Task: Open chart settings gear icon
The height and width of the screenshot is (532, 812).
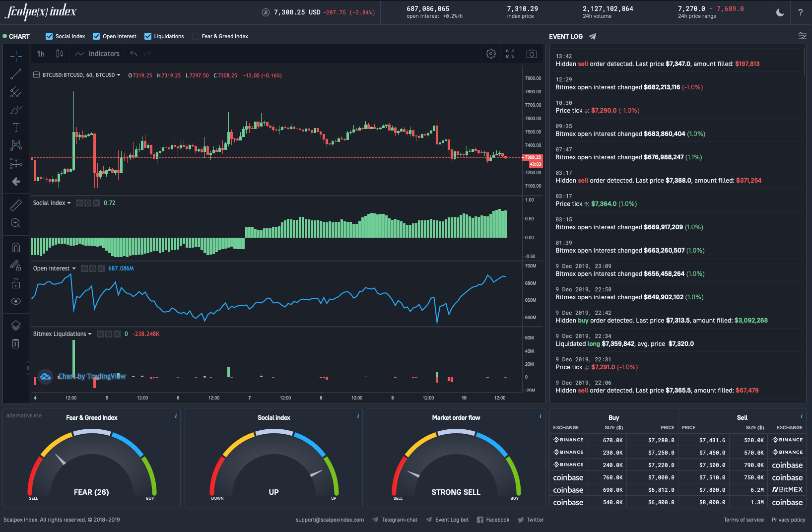Action: click(491, 54)
